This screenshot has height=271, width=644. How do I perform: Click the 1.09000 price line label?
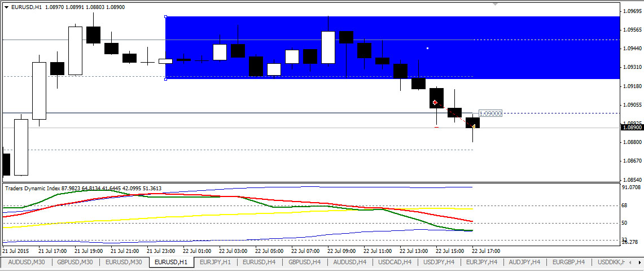coord(490,113)
